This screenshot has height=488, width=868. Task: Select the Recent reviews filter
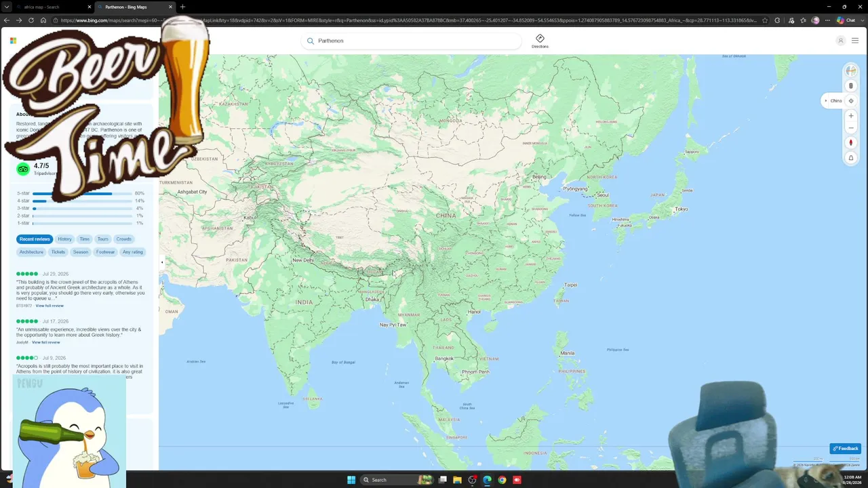[x=35, y=239]
